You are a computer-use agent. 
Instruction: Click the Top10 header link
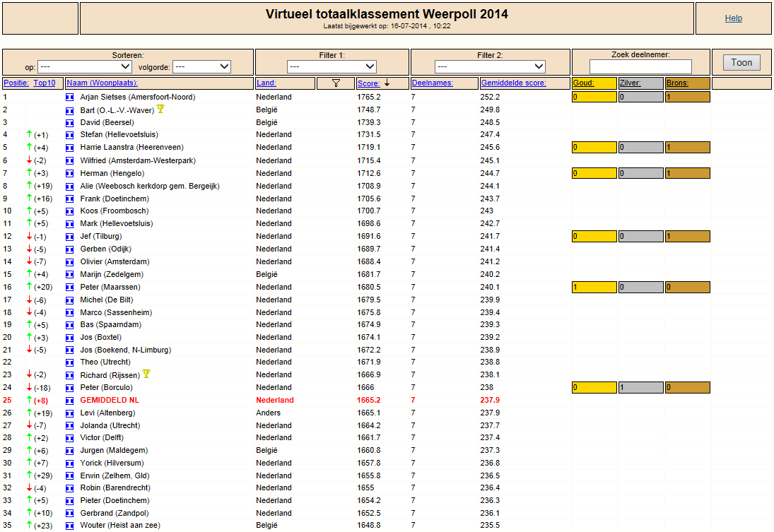click(45, 83)
